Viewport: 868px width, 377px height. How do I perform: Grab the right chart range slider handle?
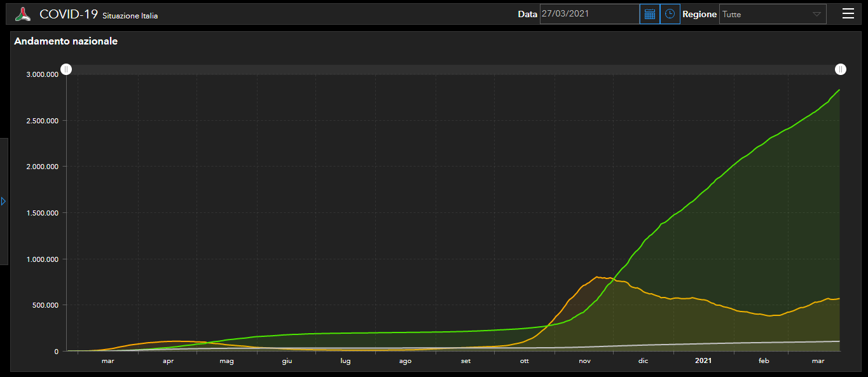841,69
